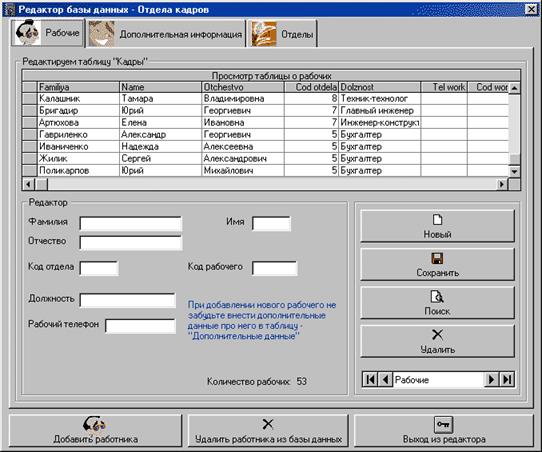This screenshot has height=452, width=542.
Task: Click into the Фамилия input field
Action: pyautogui.click(x=131, y=224)
